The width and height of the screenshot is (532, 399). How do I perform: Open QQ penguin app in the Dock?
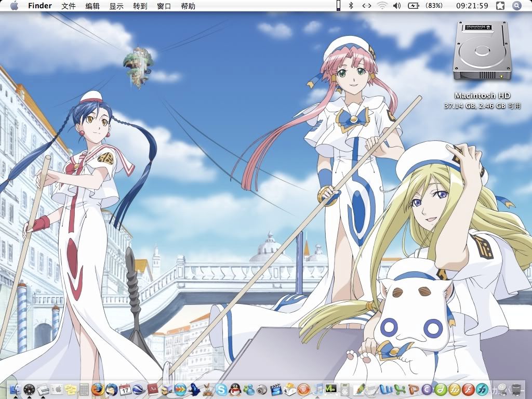(235, 390)
